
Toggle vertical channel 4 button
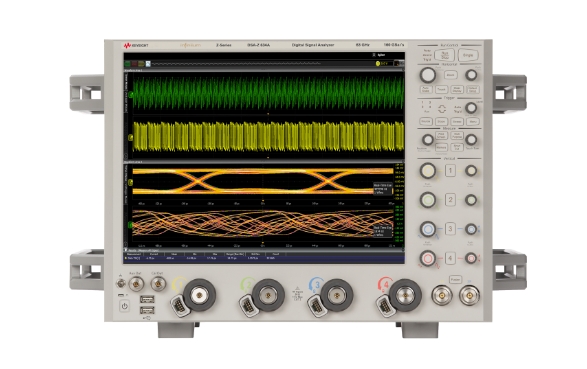pos(450,258)
